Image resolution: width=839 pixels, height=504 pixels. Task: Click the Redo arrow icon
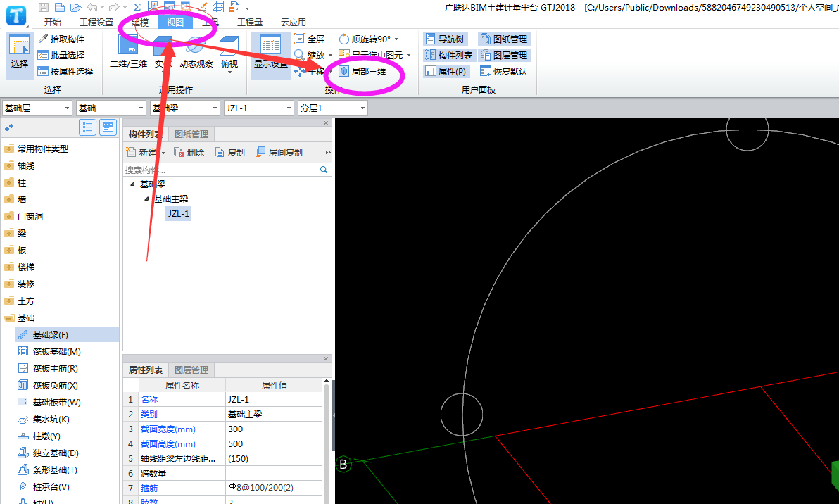pos(113,7)
